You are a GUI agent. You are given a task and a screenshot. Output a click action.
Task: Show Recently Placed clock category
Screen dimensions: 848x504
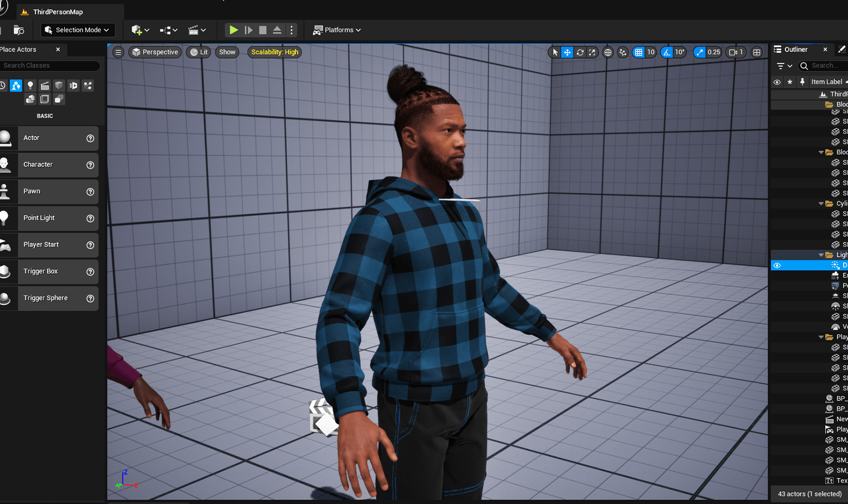pyautogui.click(x=2, y=85)
